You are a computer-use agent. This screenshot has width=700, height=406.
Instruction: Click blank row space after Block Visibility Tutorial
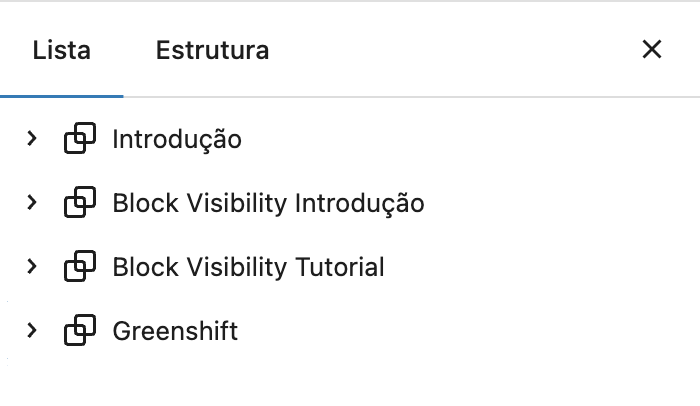(x=540, y=266)
